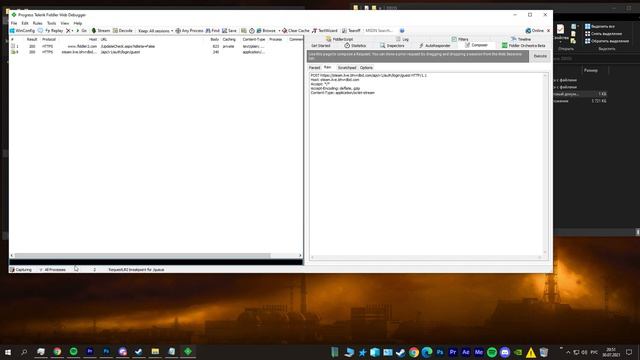
Task: Switch to the Options sub-tab
Action: pyautogui.click(x=366, y=68)
